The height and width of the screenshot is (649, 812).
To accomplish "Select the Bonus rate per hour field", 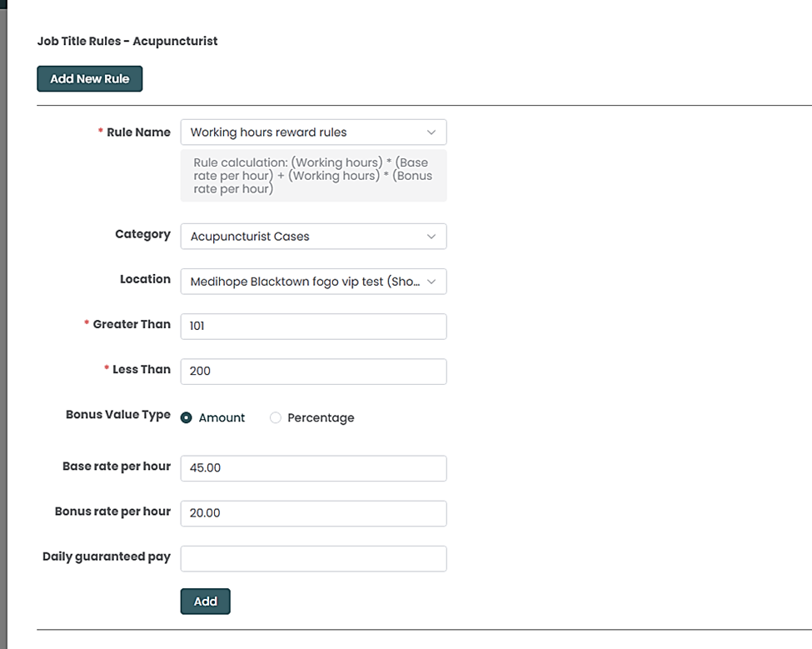I will point(312,513).
